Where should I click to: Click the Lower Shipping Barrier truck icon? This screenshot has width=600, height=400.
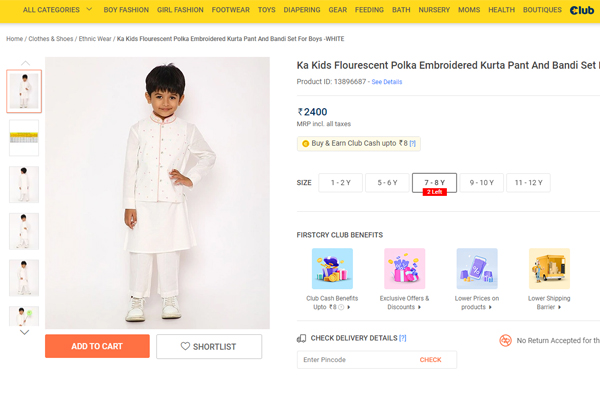pos(549,269)
